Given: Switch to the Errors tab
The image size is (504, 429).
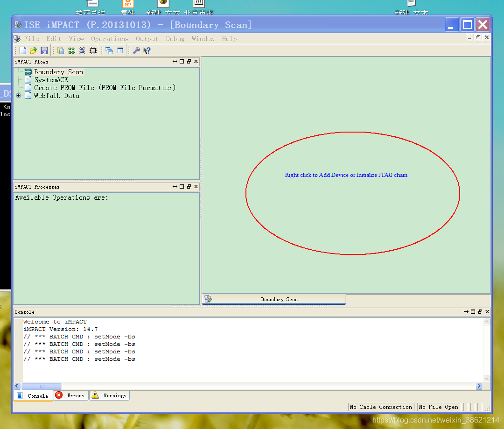Looking at the screenshot, I should click(70, 395).
